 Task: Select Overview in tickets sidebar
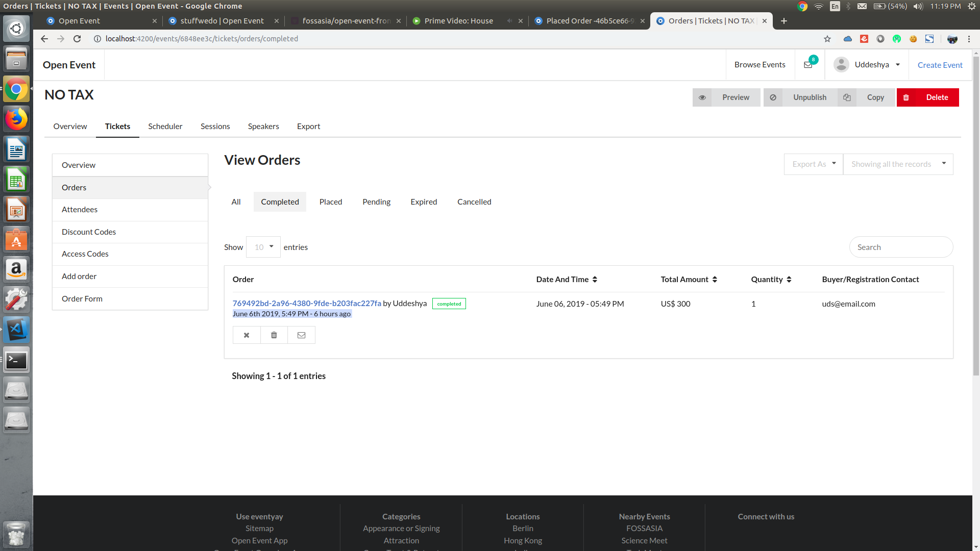(x=130, y=165)
